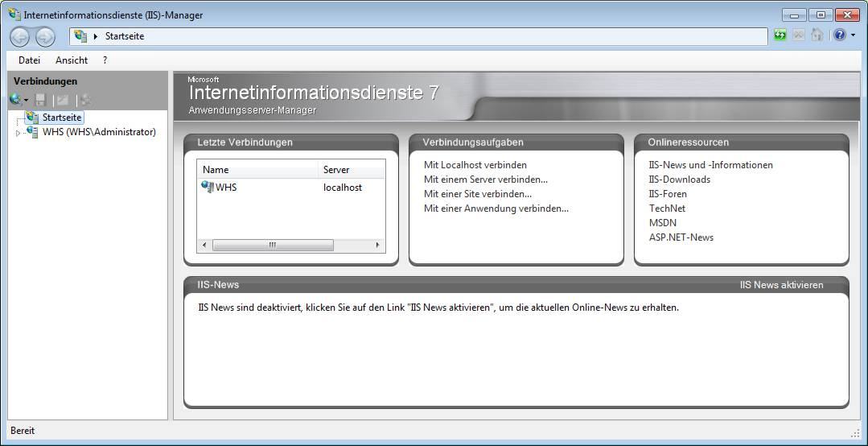The image size is (868, 446).
Task: Click localhost cell in recent connections
Action: click(x=343, y=188)
